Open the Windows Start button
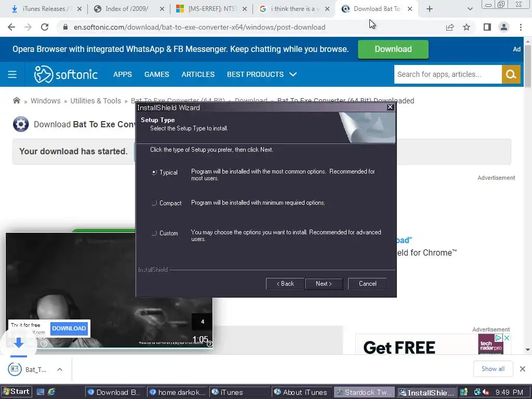 16,392
